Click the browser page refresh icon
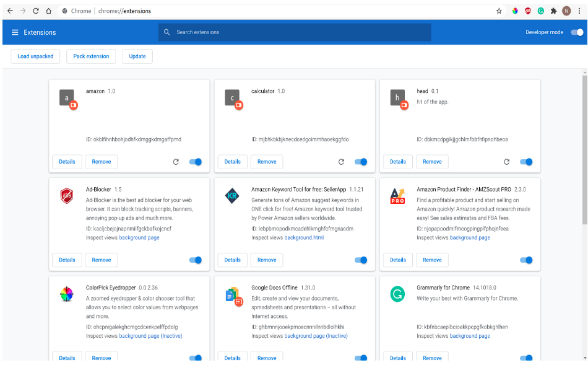Image resolution: width=588 pixels, height=383 pixels. tap(36, 11)
